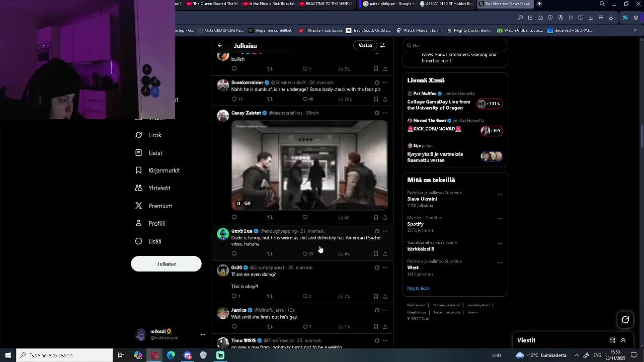Open Lisää menu in the sidebar
Image resolution: width=644 pixels, height=362 pixels.
point(148,241)
